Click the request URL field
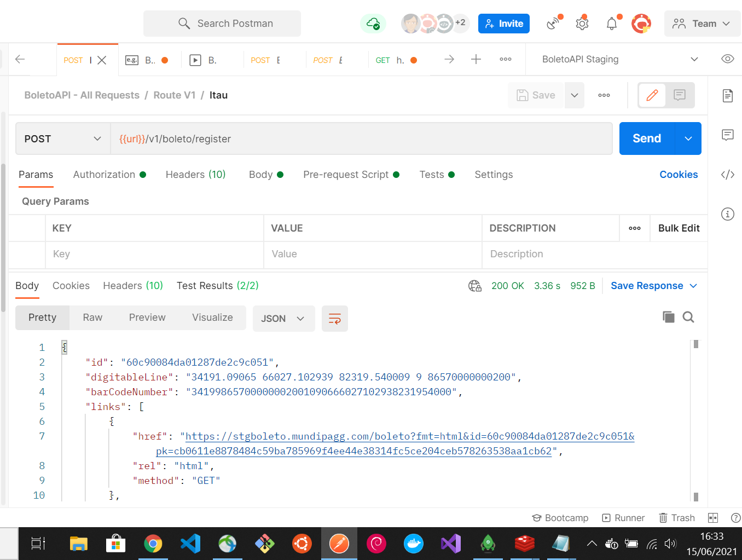The image size is (742, 560). (361, 139)
